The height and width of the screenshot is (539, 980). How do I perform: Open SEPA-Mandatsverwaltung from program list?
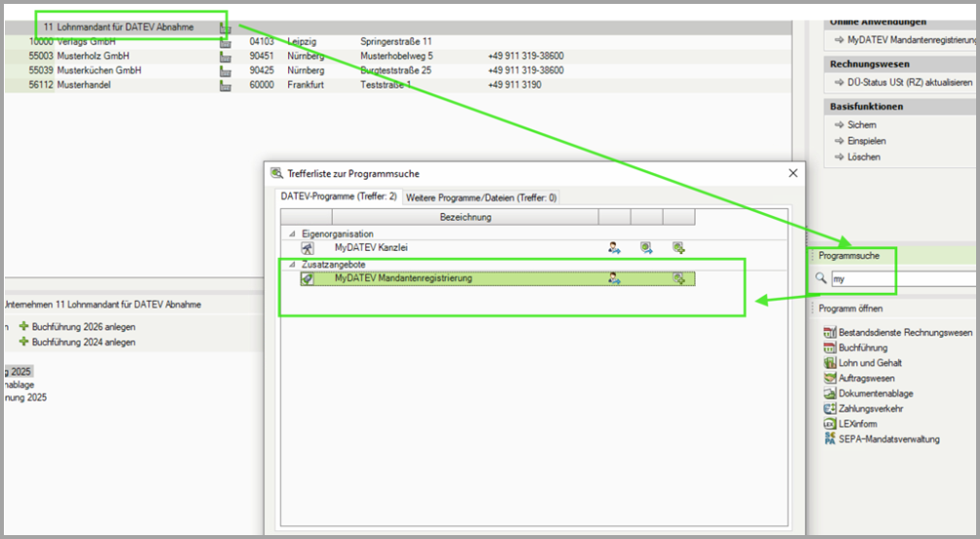click(x=829, y=440)
